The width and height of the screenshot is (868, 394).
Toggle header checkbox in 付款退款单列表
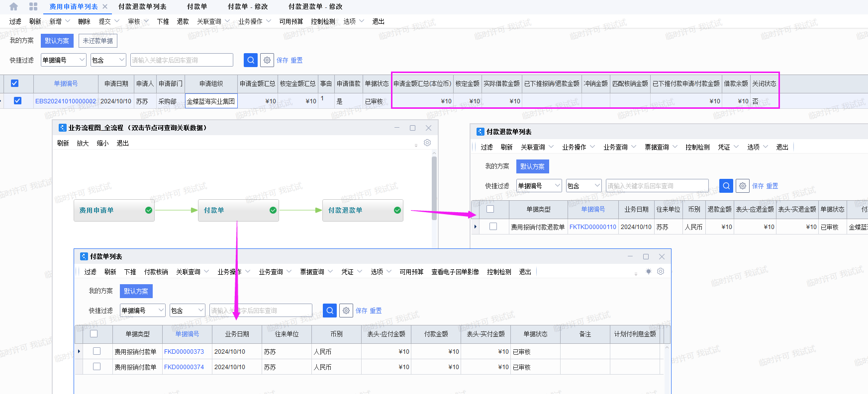pyautogui.click(x=490, y=209)
